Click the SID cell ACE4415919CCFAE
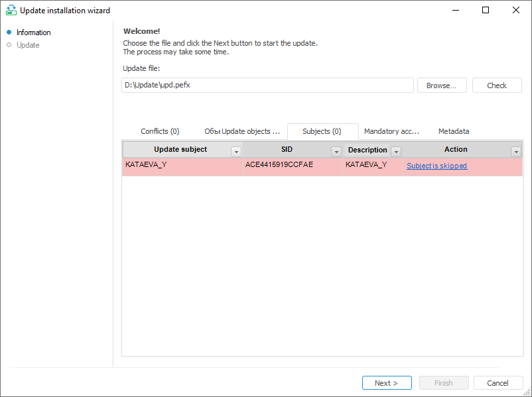 pyautogui.click(x=279, y=164)
